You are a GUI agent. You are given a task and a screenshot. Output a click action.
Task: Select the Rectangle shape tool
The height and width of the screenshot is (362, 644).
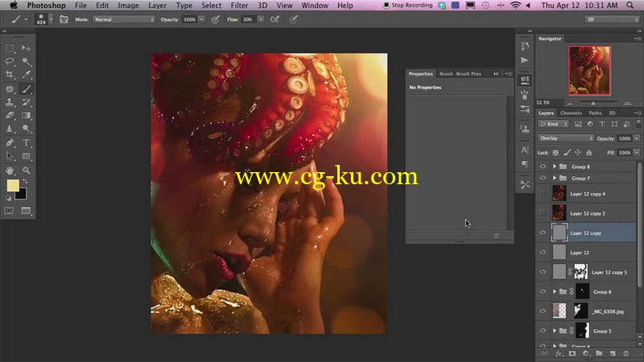tap(27, 156)
